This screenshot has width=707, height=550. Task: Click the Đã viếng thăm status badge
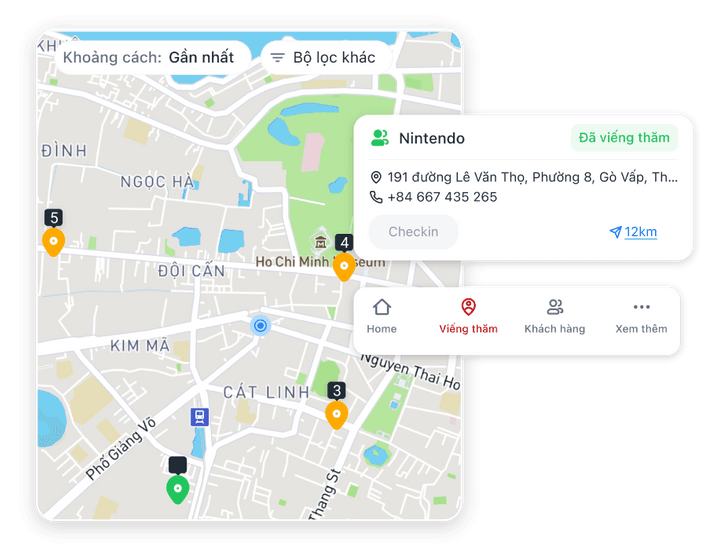point(624,138)
